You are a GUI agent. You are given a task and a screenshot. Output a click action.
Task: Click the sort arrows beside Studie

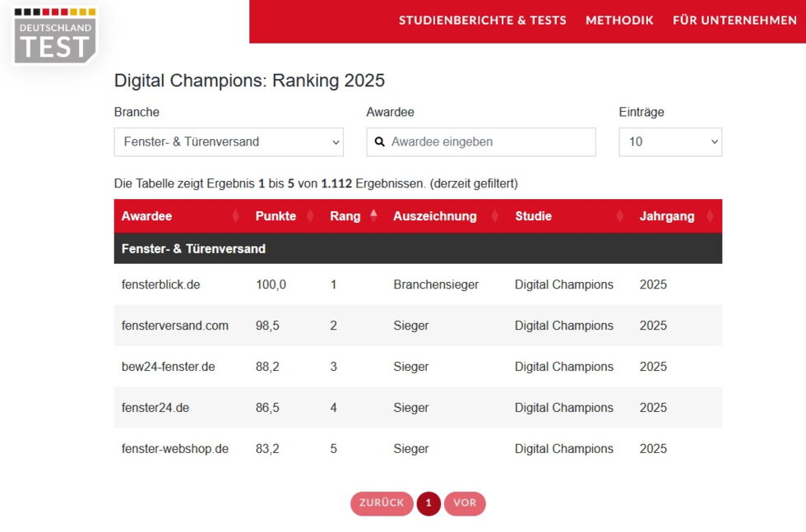pos(620,215)
